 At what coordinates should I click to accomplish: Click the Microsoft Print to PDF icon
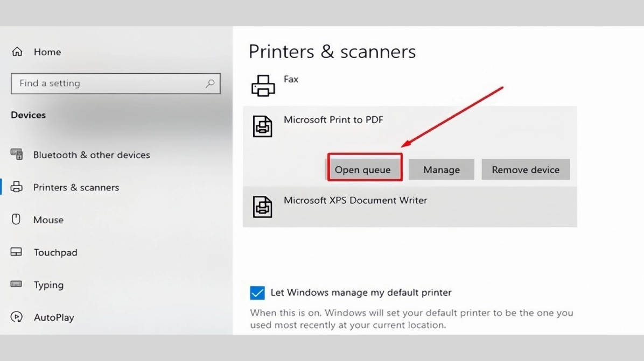pos(262,126)
